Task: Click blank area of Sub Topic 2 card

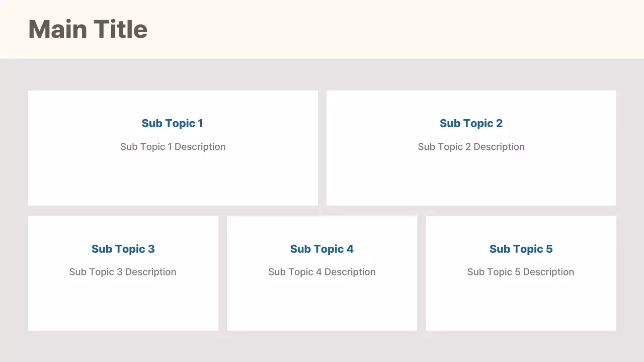Action: pos(471,181)
